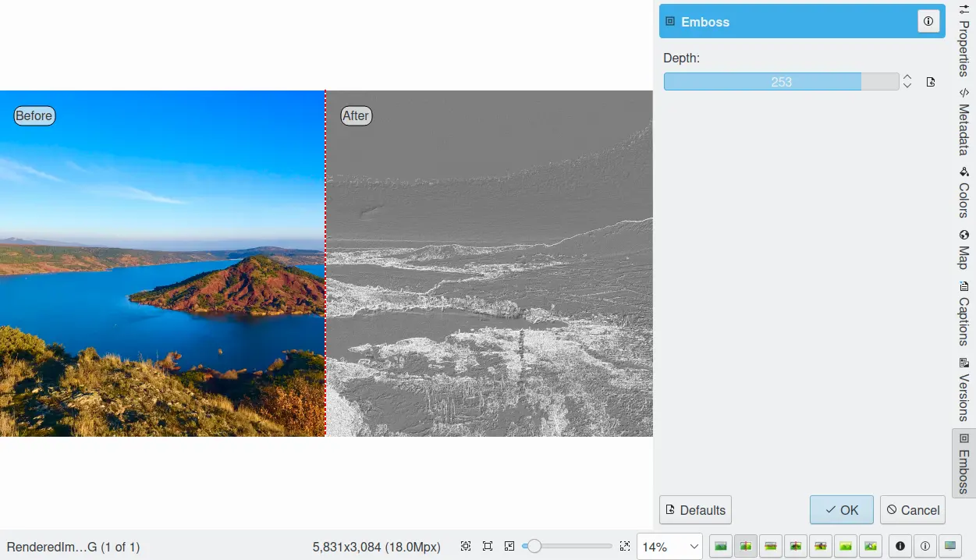Click the Cancel button
This screenshot has width=976, height=560.
pyautogui.click(x=912, y=510)
